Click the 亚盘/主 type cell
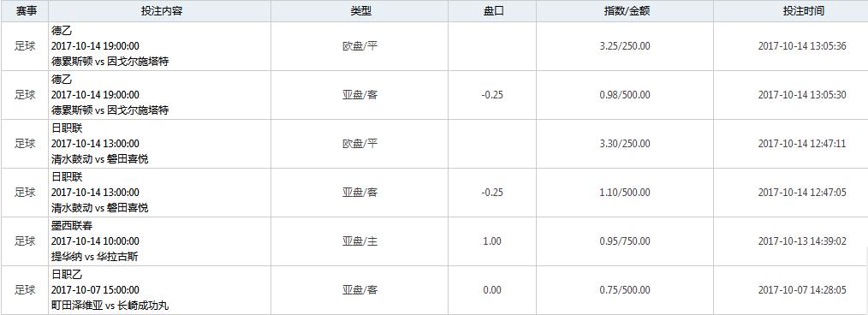Viewport: 868px width, 315px height. [360, 241]
